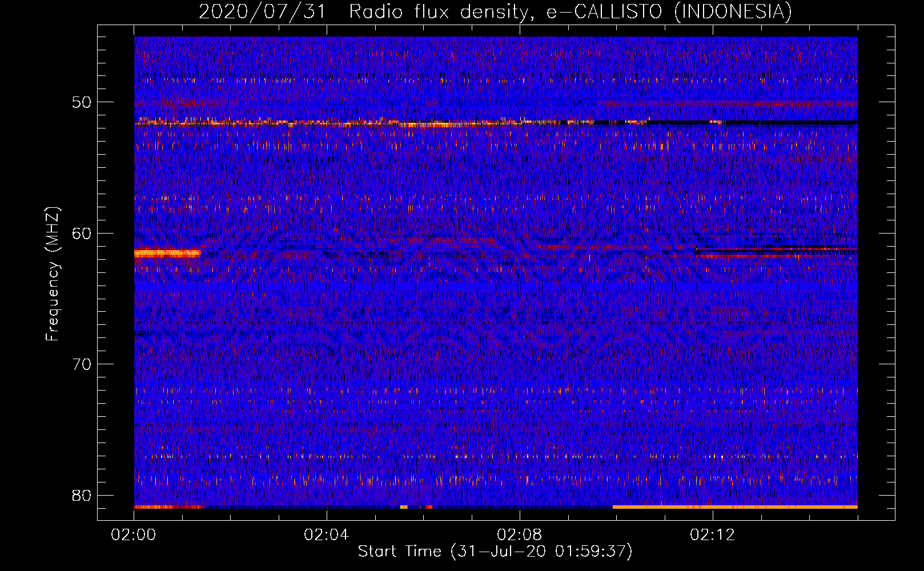Click the 'Start Time (31-Jul-20 01:59:37)' label

496,552
